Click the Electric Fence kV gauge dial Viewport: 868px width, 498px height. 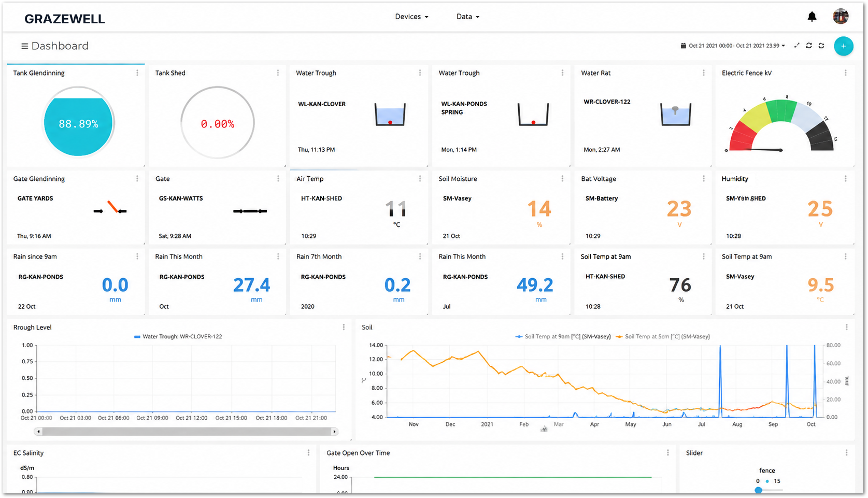[780, 125]
